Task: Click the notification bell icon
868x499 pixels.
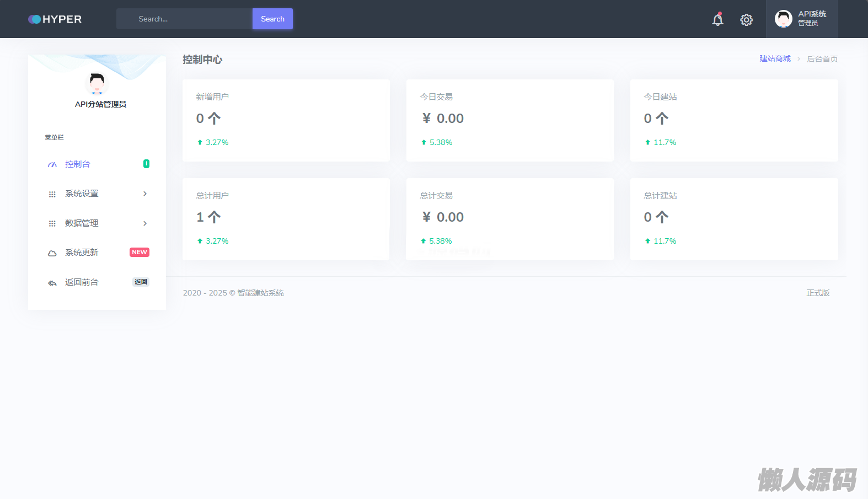Action: [x=717, y=20]
